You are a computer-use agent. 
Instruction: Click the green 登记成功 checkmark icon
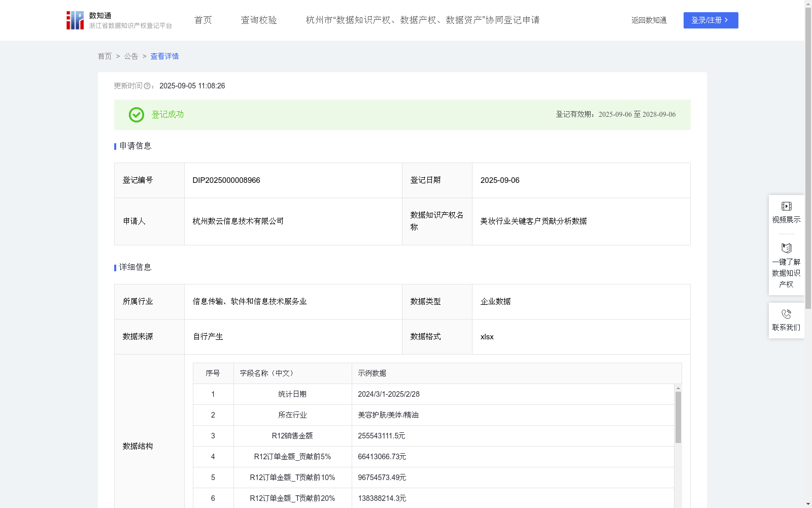click(137, 115)
